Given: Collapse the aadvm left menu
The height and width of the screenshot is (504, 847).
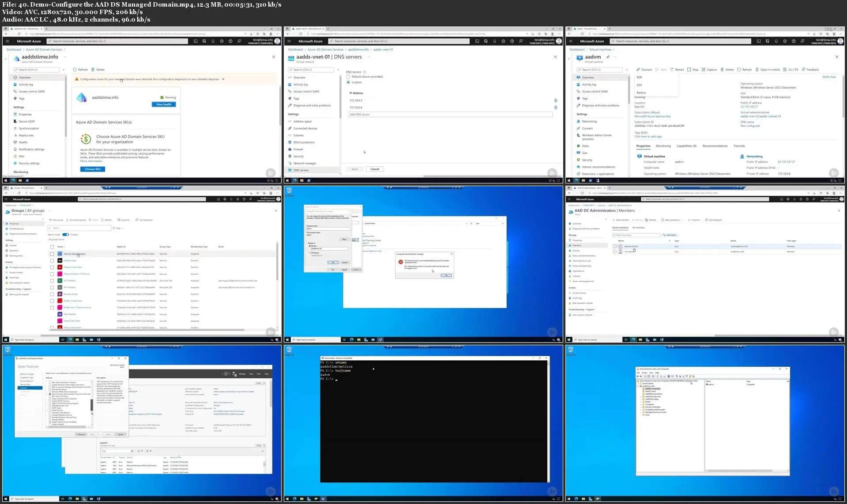Looking at the screenshot, I should pos(627,70).
